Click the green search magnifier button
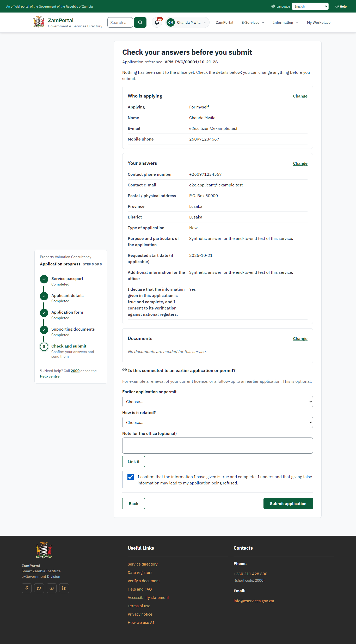This screenshot has height=644, width=356. (x=140, y=22)
